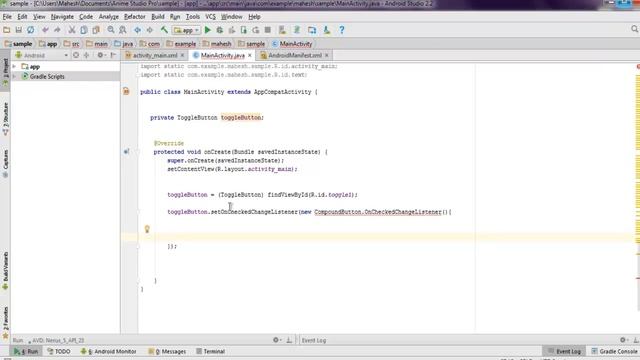This screenshot has width=640, height=360.
Task: Click the Replace toolbar icon
Action: click(x=122, y=30)
